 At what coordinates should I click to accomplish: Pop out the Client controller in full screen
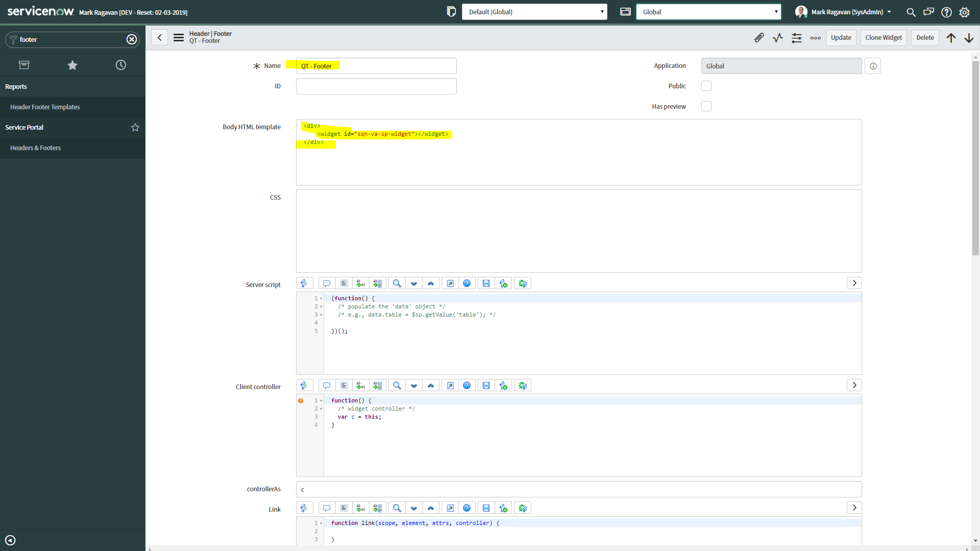[450, 385]
